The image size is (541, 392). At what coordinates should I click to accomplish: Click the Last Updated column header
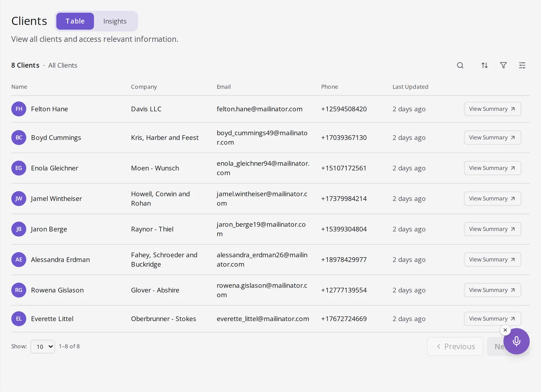tap(410, 87)
